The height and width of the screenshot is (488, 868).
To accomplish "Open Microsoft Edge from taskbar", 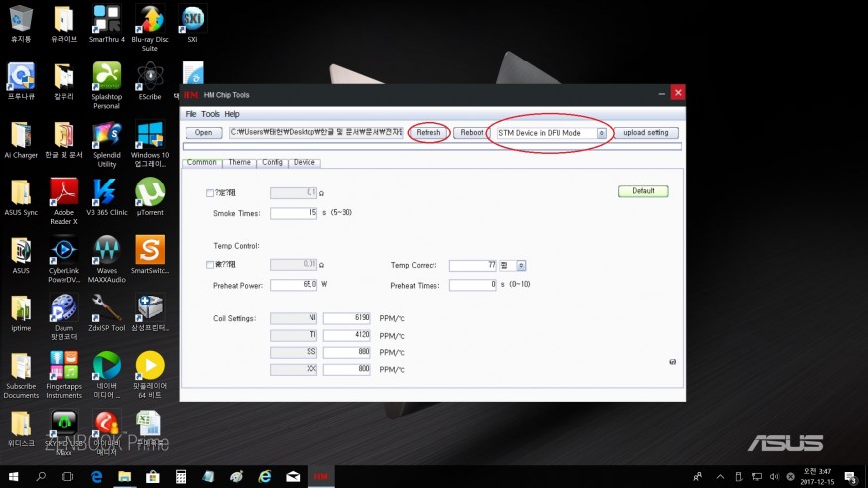I will pos(96,476).
